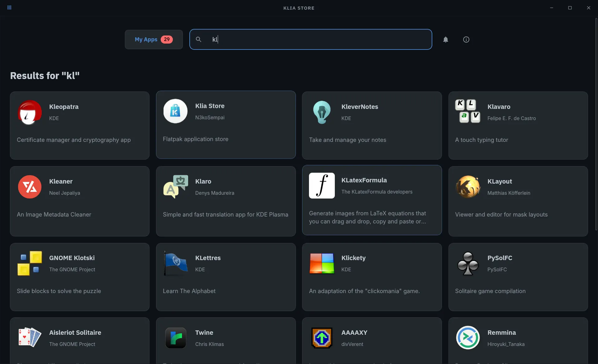The width and height of the screenshot is (598, 364).
Task: Click the KLayout app icon
Action: [x=468, y=187]
